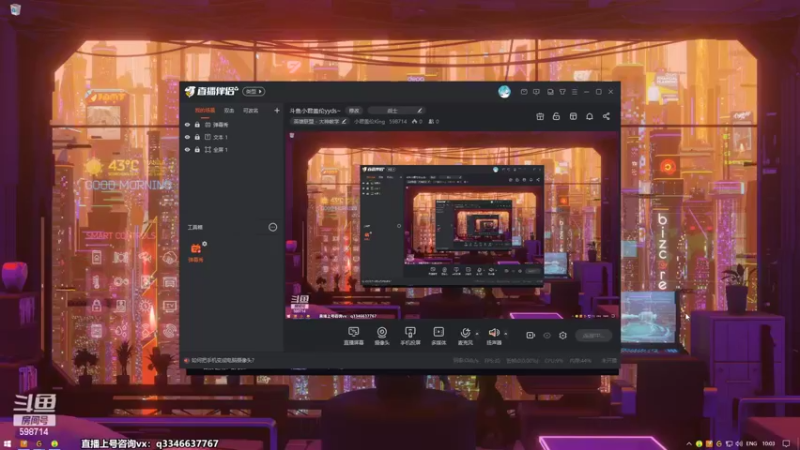The height and width of the screenshot is (450, 800).
Task: Add a 多媒体 multimedia source
Action: [438, 336]
